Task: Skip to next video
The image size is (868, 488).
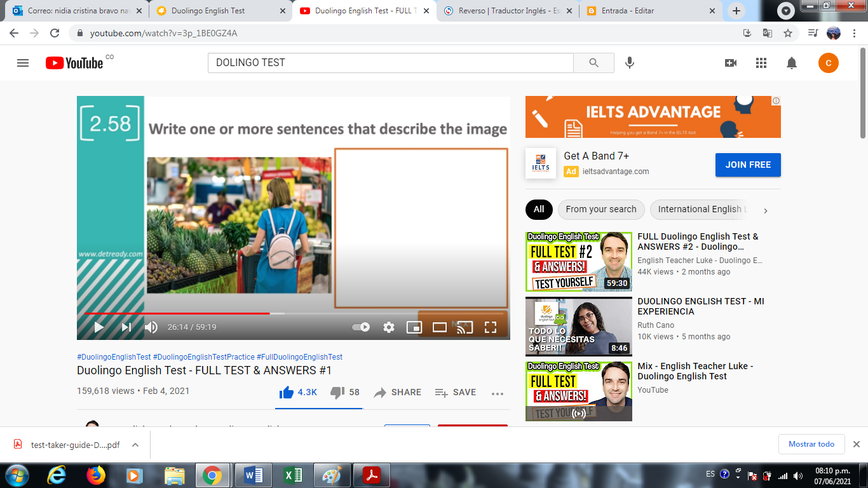Action: (x=126, y=327)
